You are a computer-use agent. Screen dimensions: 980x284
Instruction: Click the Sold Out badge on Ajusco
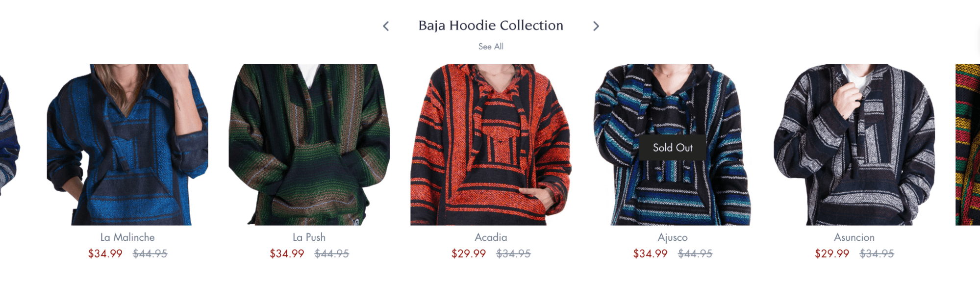(673, 148)
